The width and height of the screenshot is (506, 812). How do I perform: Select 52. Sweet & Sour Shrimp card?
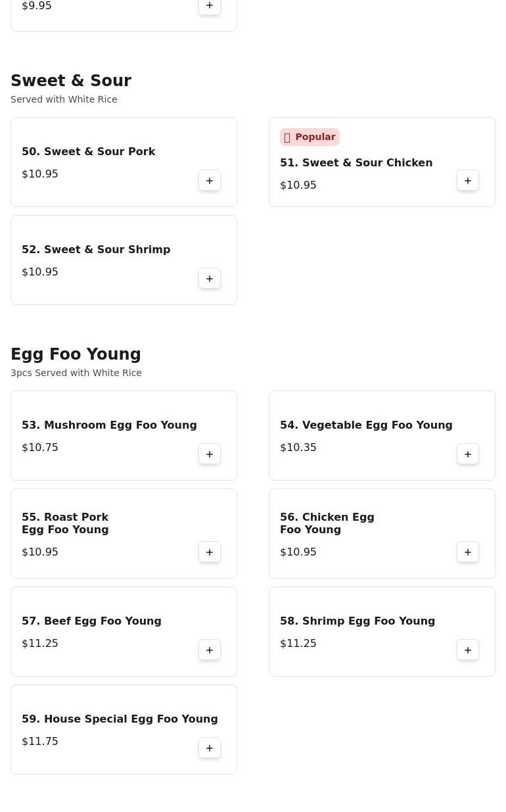(96, 250)
